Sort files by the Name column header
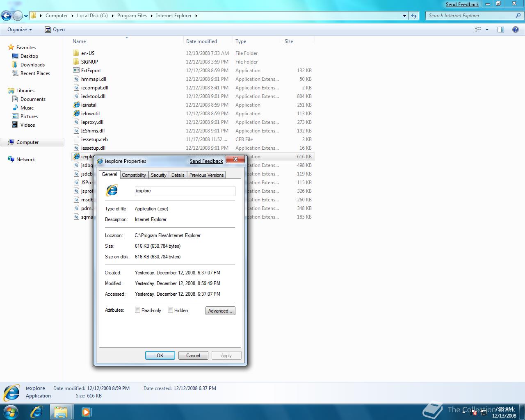 (127, 41)
